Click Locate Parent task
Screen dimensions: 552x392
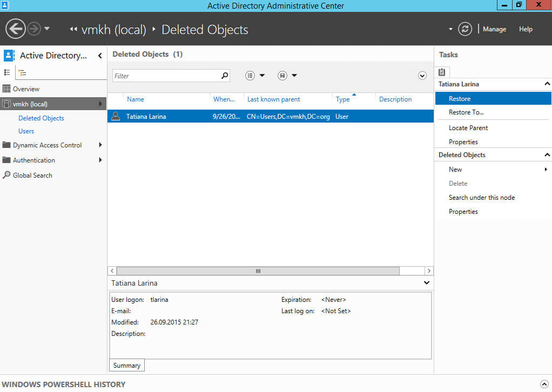468,128
